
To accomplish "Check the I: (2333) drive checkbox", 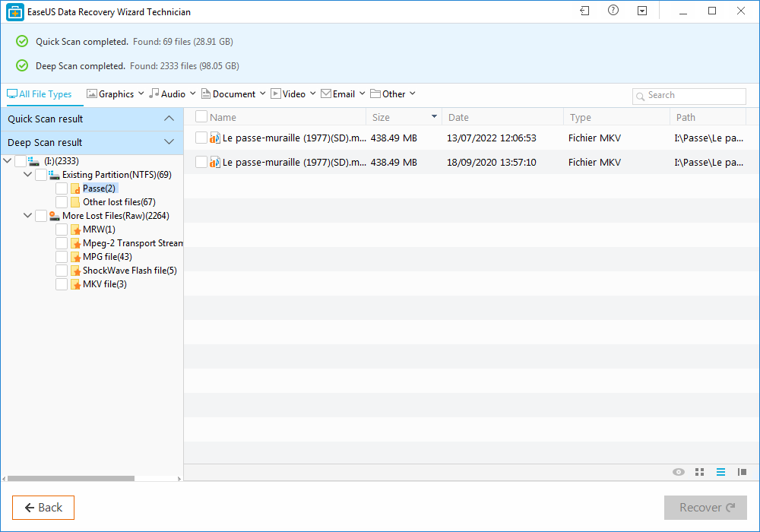I will (21, 161).
